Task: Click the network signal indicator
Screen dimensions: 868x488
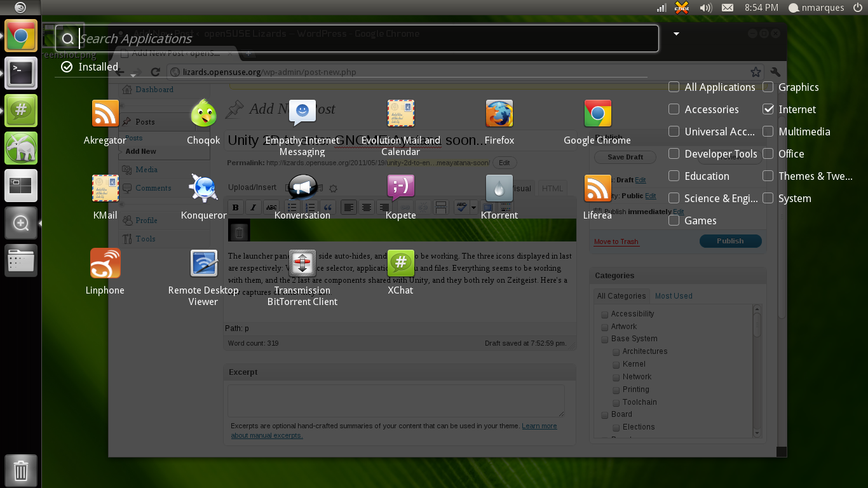Action: point(661,8)
